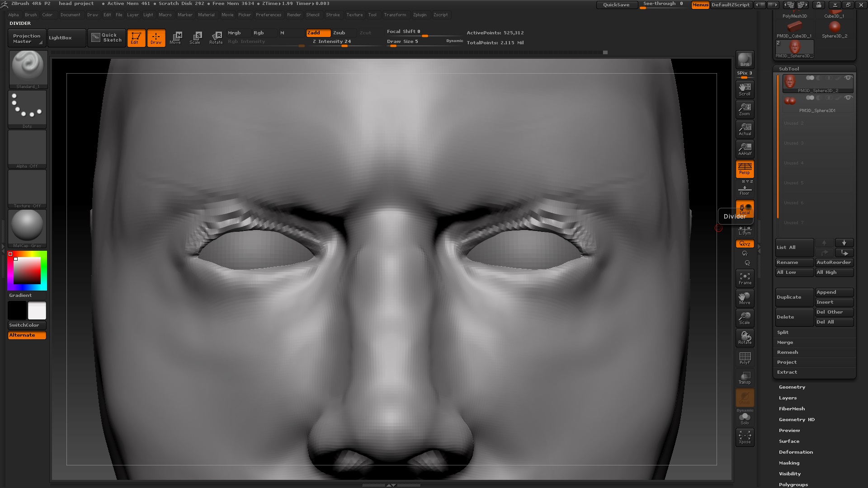The image size is (868, 488).
Task: Hide the PM3D_Sphere3D1 subtool with its eye toggle
Action: tap(849, 98)
